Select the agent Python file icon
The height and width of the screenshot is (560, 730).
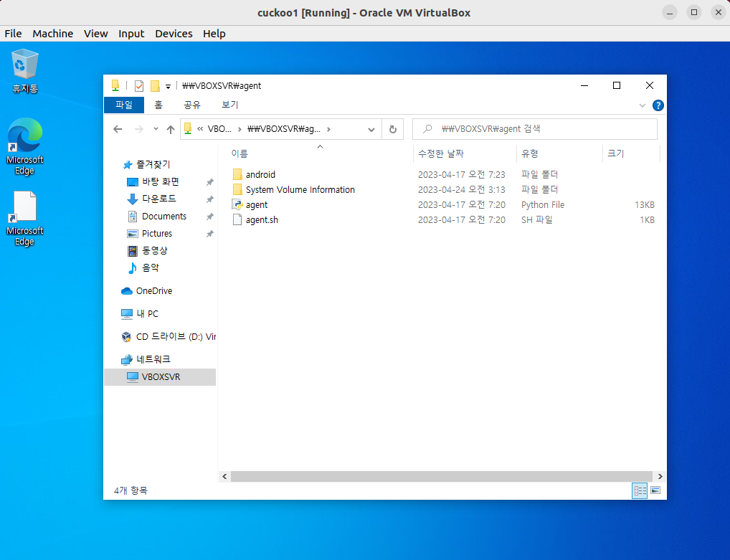point(237,205)
